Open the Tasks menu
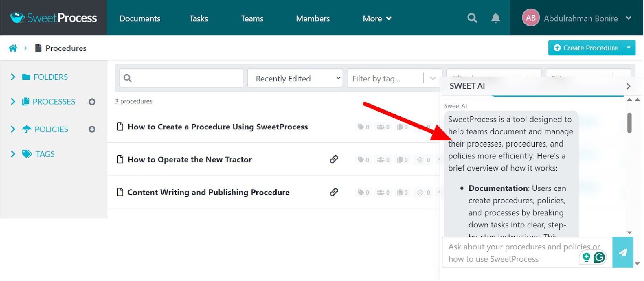Viewport: 644px width, 281px height. coord(199,18)
